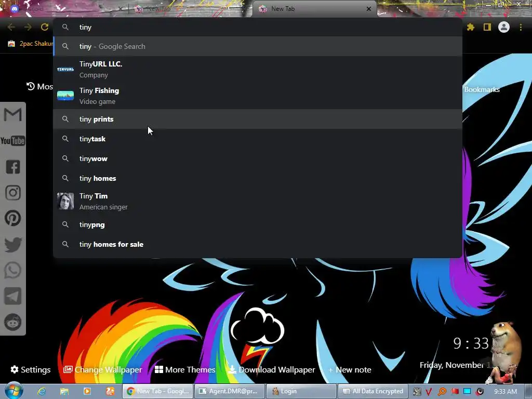This screenshot has height=399, width=532.
Task: Open Windows Explorer folder in taskbar
Action: click(x=64, y=391)
